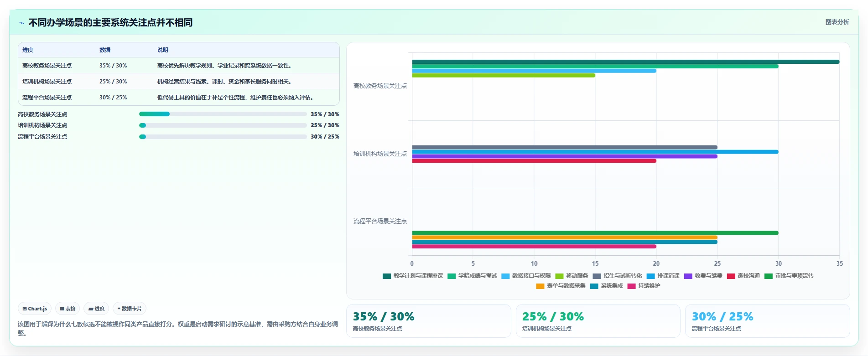Click 30% / 25% value in table
Screen dimensions: 868x356
click(x=113, y=98)
